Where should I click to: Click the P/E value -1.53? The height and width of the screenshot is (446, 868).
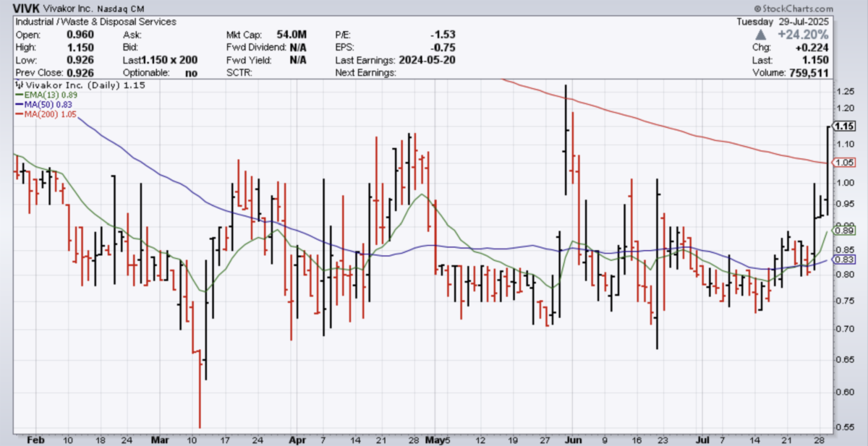[441, 35]
